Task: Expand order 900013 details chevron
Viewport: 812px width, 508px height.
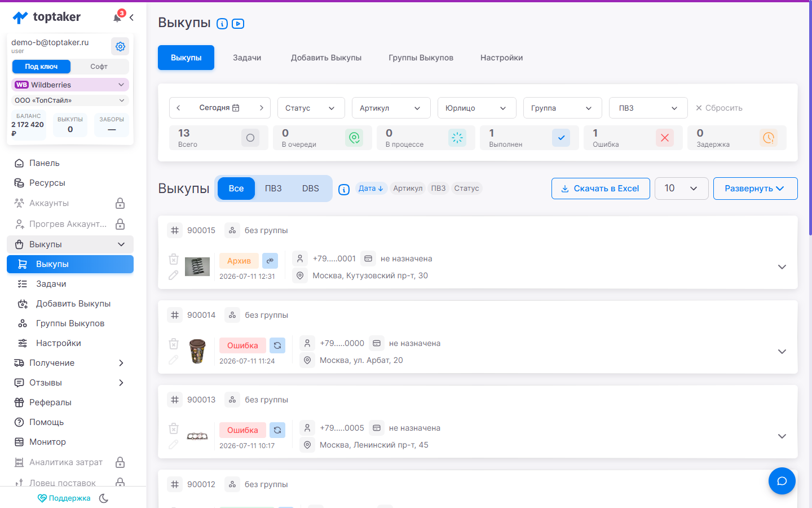Action: 782,436
